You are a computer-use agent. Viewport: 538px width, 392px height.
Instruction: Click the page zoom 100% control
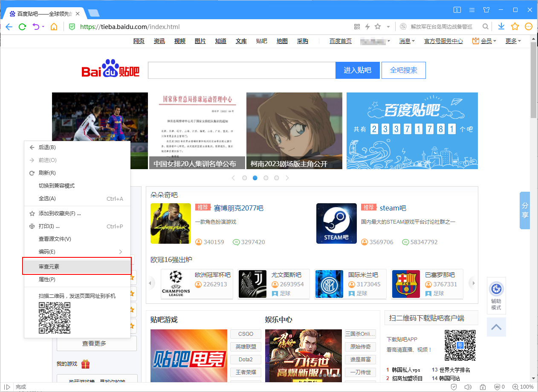523,387
